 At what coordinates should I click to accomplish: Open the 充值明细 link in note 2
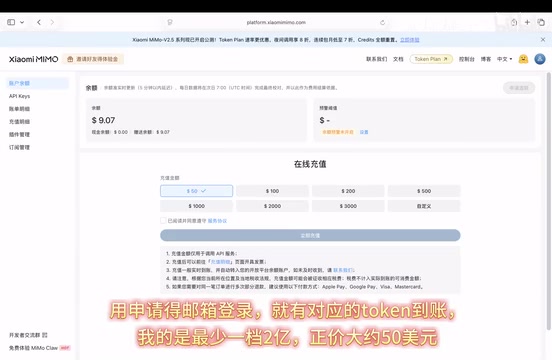(x=220, y=262)
